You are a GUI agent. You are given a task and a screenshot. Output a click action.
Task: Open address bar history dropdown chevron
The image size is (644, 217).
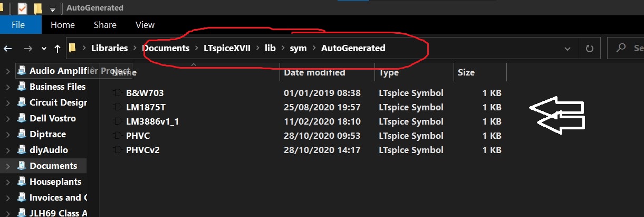(x=568, y=49)
